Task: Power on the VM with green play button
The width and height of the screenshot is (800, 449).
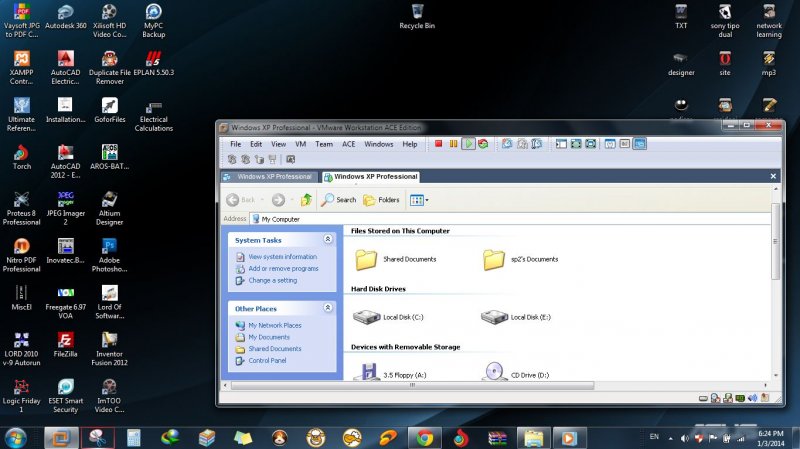Action: 468,144
